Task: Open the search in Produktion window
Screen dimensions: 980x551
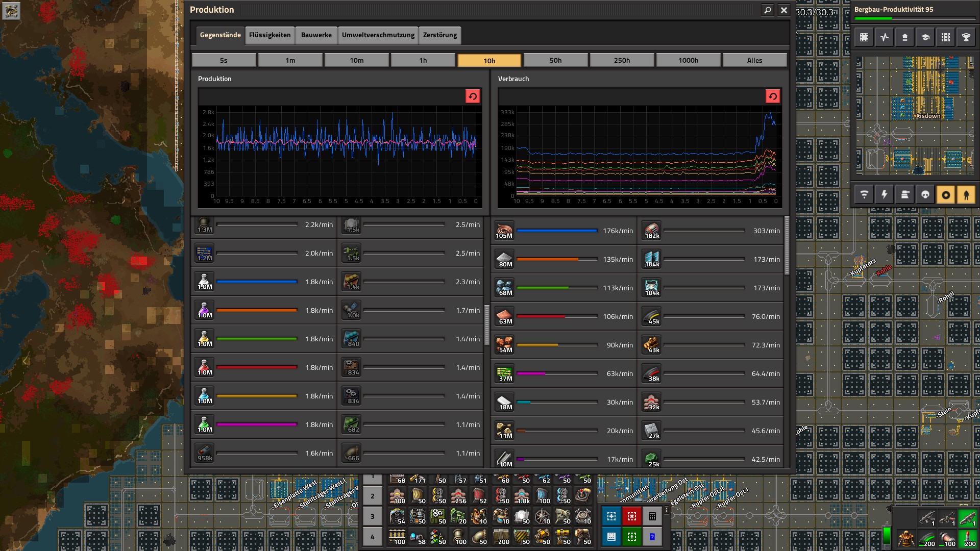Action: (x=767, y=10)
